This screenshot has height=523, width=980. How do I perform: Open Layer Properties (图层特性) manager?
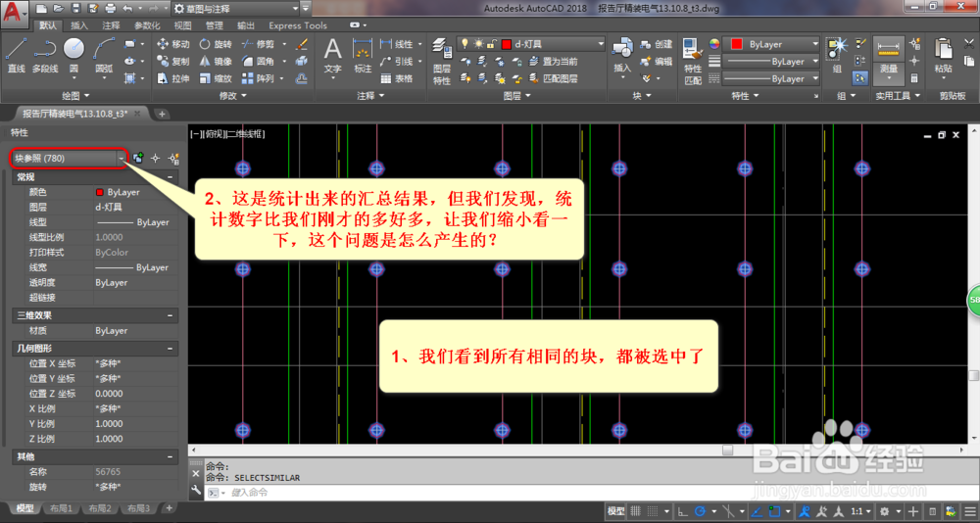coord(442,62)
